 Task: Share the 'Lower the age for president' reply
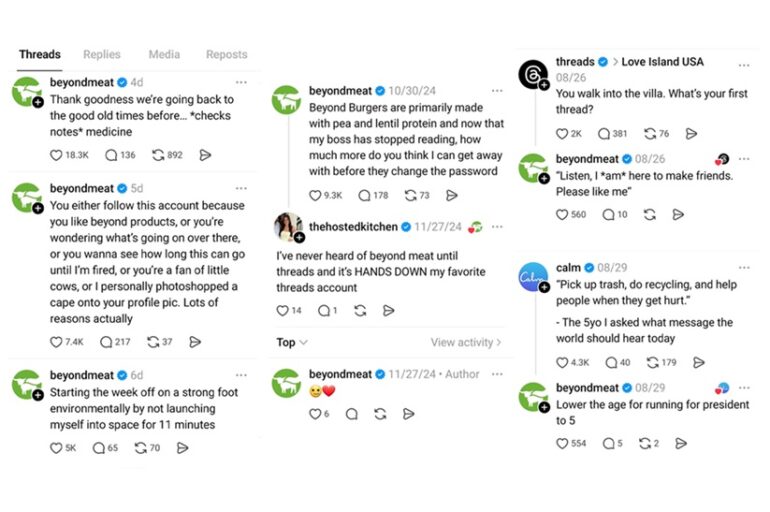coord(681,443)
